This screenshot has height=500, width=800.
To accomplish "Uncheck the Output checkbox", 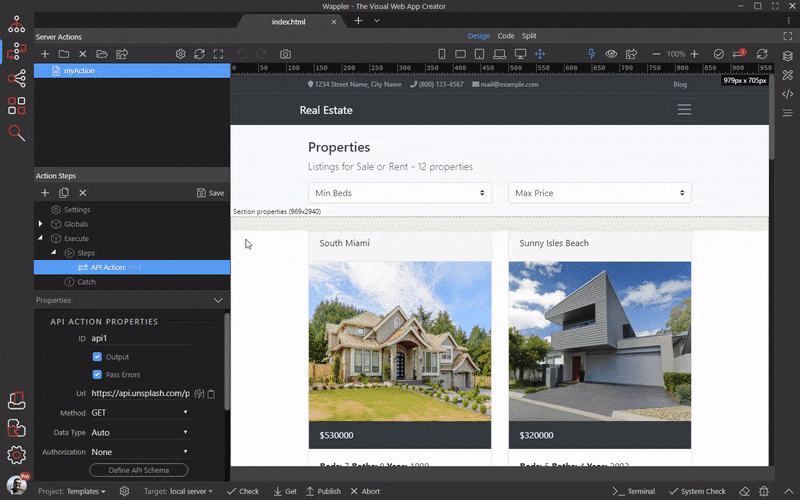I will 97,357.
